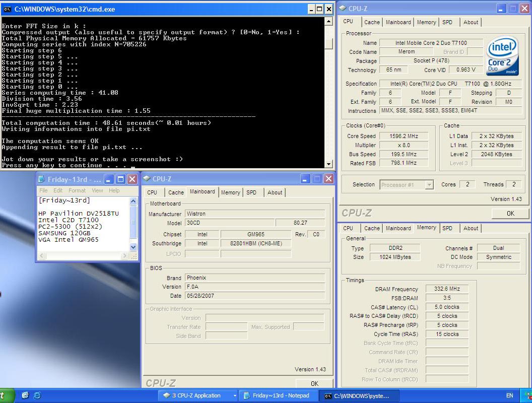Viewport: 532px width, 403px height.
Task: Click the cmd scrollbar thumb
Action: [x=328, y=44]
